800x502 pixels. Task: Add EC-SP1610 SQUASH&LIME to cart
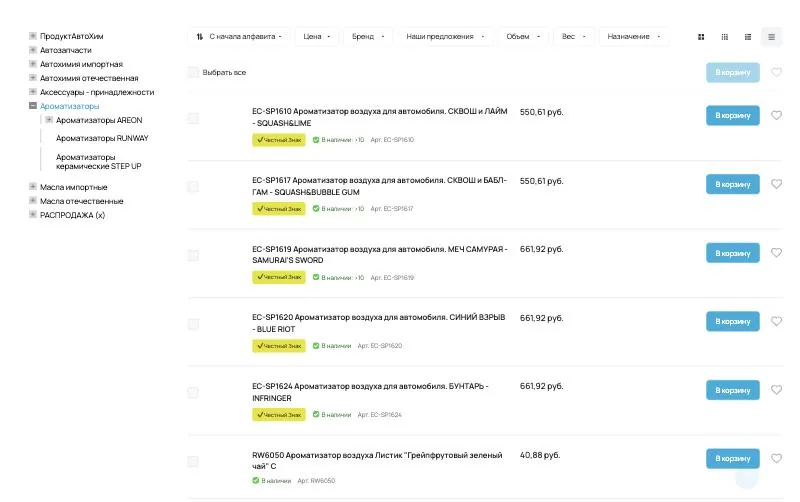click(733, 115)
